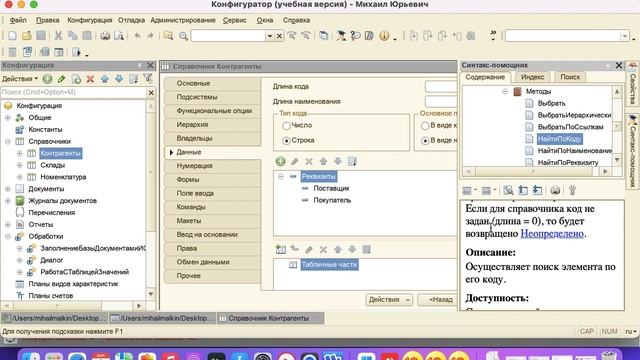Expand the Контрагенты tree node

pos(19,153)
